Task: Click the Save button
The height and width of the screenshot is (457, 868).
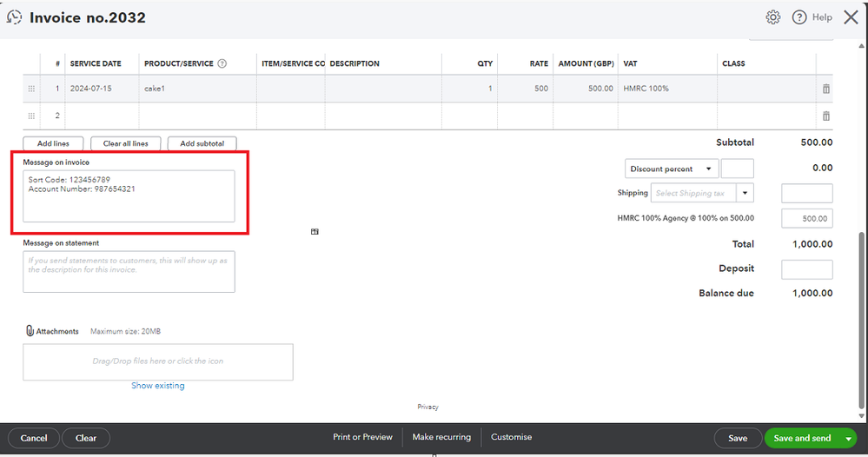Action: click(x=738, y=438)
